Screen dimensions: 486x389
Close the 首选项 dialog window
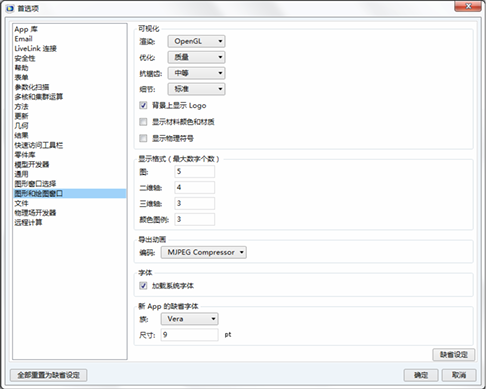tap(468, 6)
